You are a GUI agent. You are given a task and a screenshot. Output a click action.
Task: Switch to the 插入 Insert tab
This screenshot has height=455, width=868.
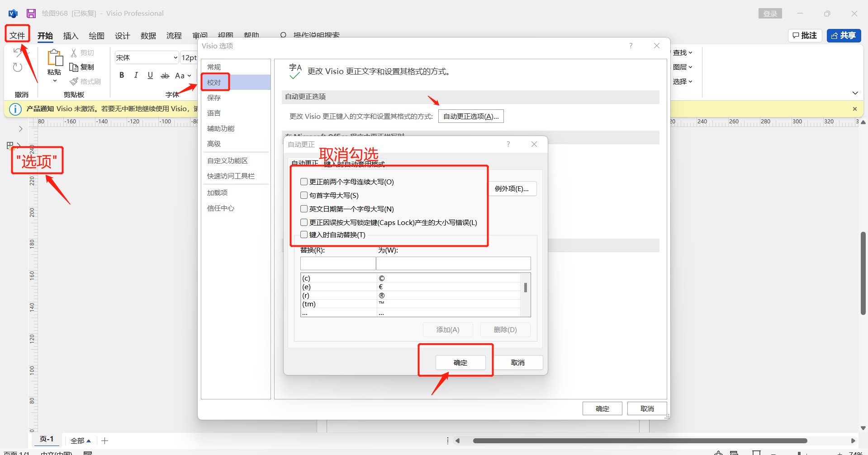[x=71, y=36]
